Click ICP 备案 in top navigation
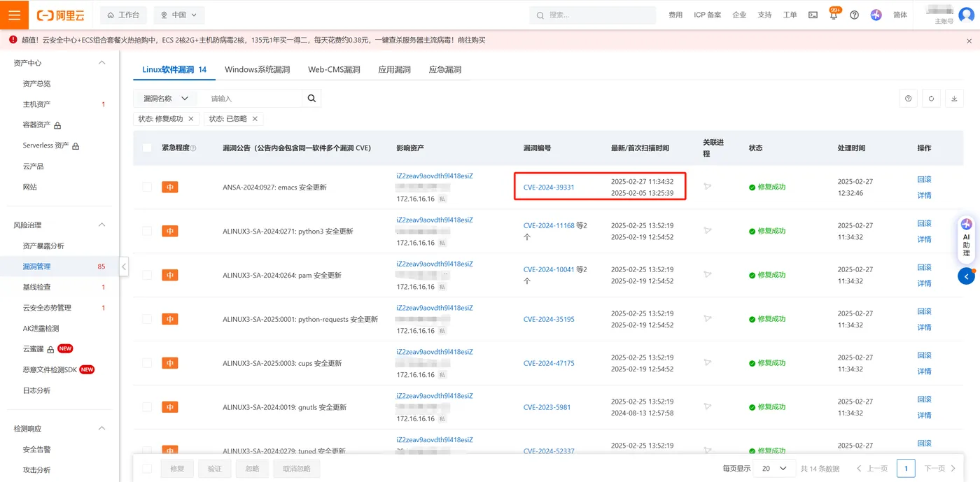980x482 pixels. (x=707, y=15)
